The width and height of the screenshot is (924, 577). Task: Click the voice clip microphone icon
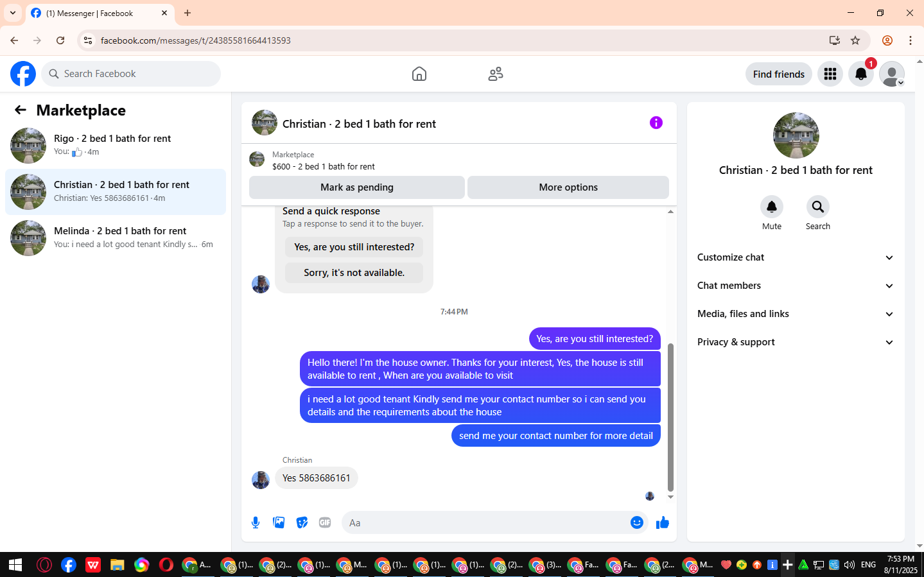click(256, 522)
